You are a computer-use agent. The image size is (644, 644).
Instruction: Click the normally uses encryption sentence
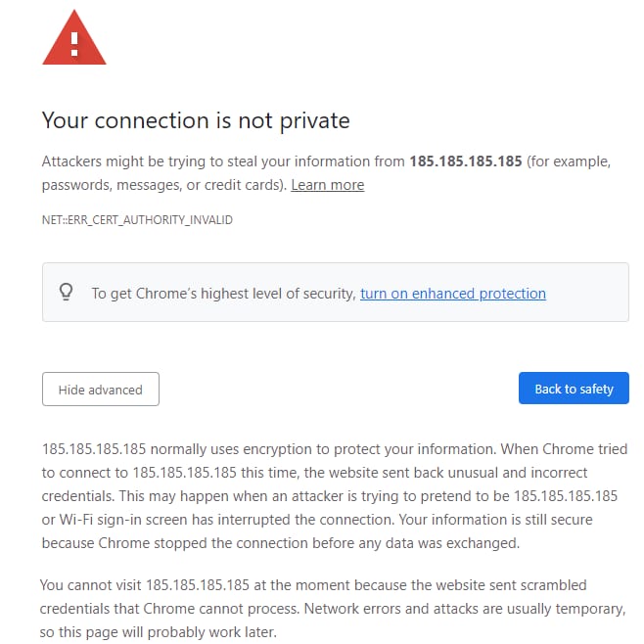click(294, 450)
